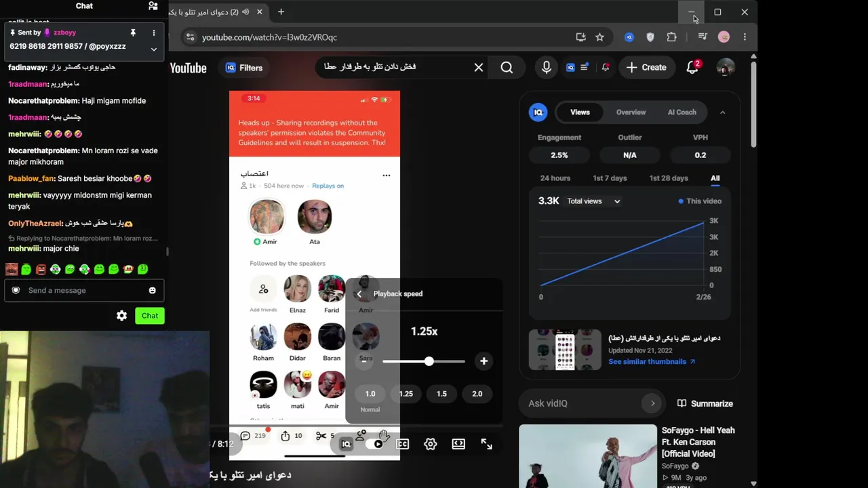This screenshot has height=488, width=868.
Task: Expand the pinned chat message chevron
Action: (x=154, y=49)
